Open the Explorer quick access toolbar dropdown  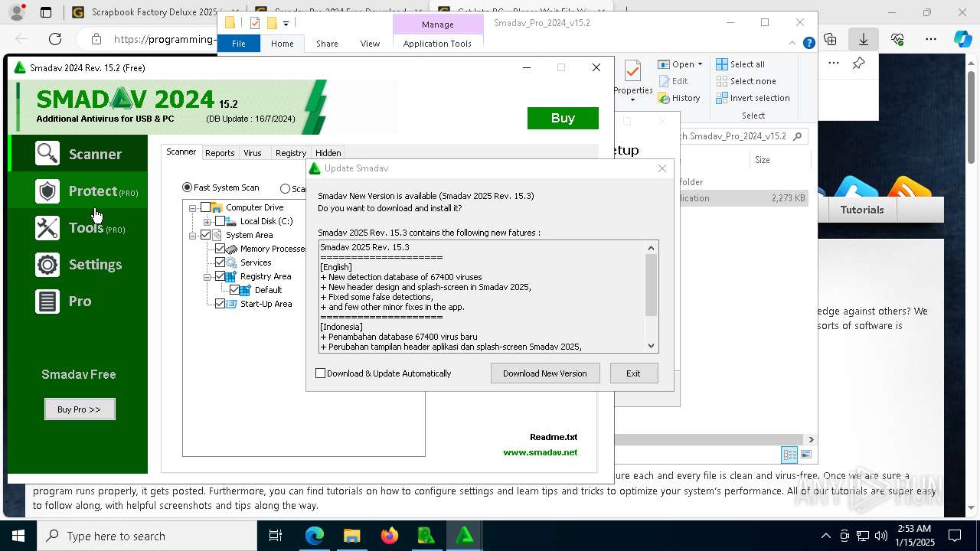click(286, 23)
